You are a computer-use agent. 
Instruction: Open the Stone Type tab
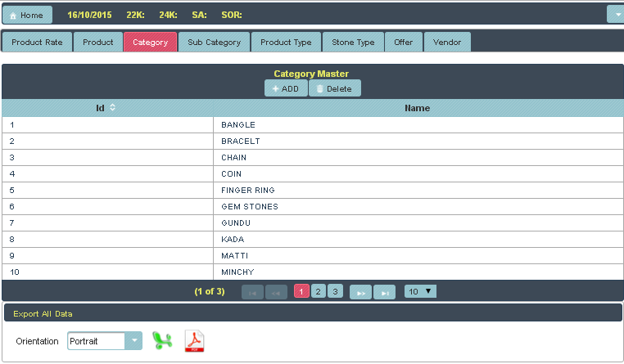click(x=353, y=43)
